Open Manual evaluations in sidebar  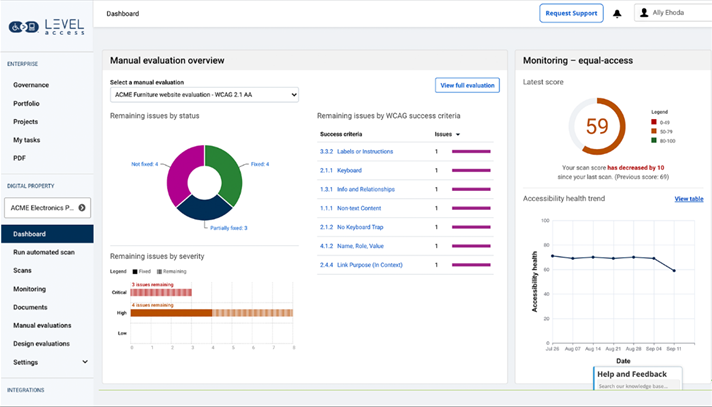click(x=42, y=325)
